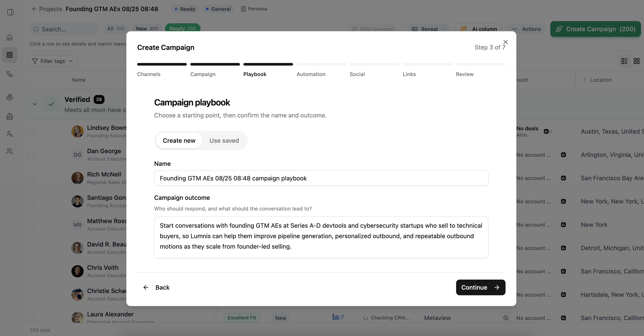Open the target icon in sidebar

pos(10,97)
